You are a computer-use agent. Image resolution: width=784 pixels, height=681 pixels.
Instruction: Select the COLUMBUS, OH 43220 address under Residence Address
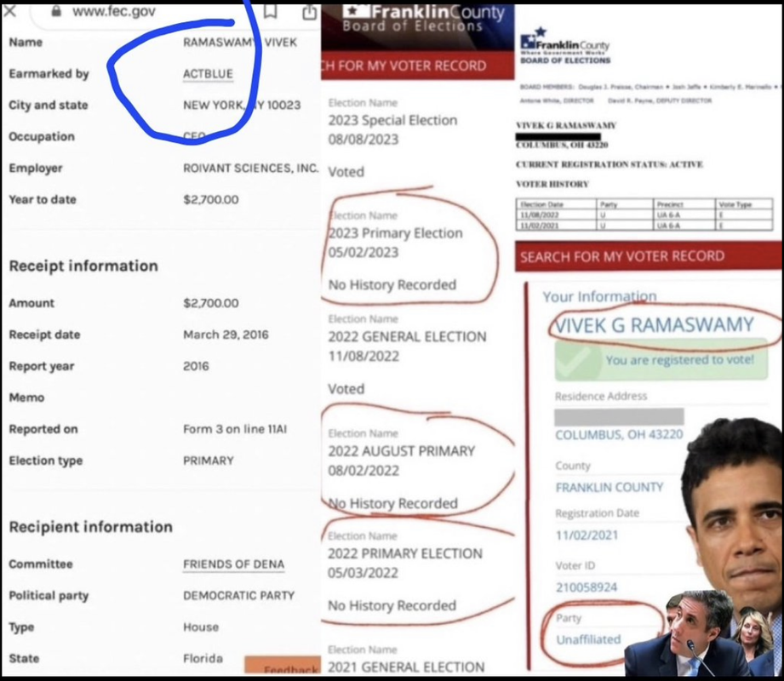click(619, 434)
